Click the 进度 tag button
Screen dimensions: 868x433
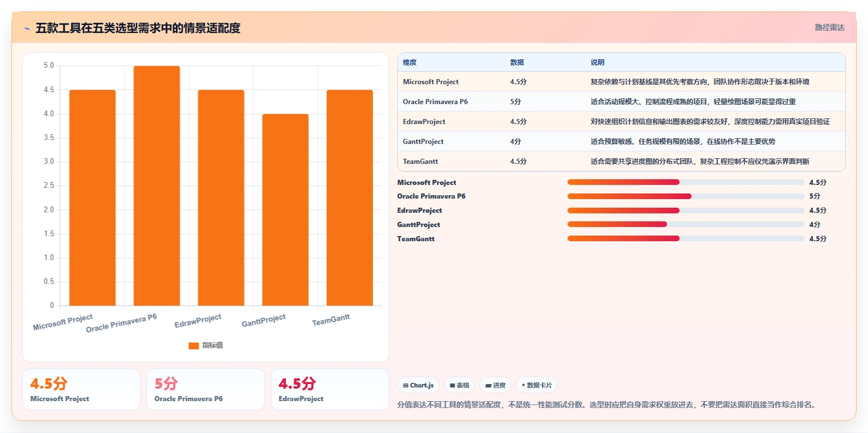coord(495,385)
